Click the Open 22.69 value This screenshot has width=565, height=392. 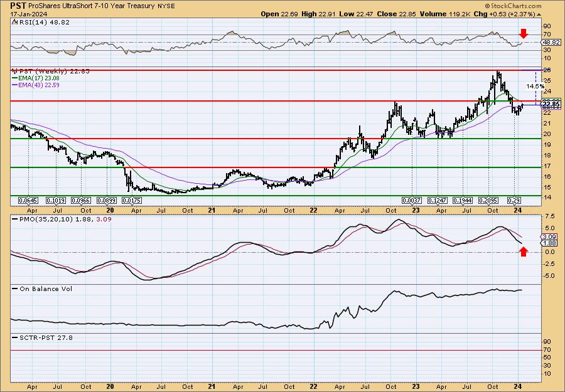[x=279, y=14]
